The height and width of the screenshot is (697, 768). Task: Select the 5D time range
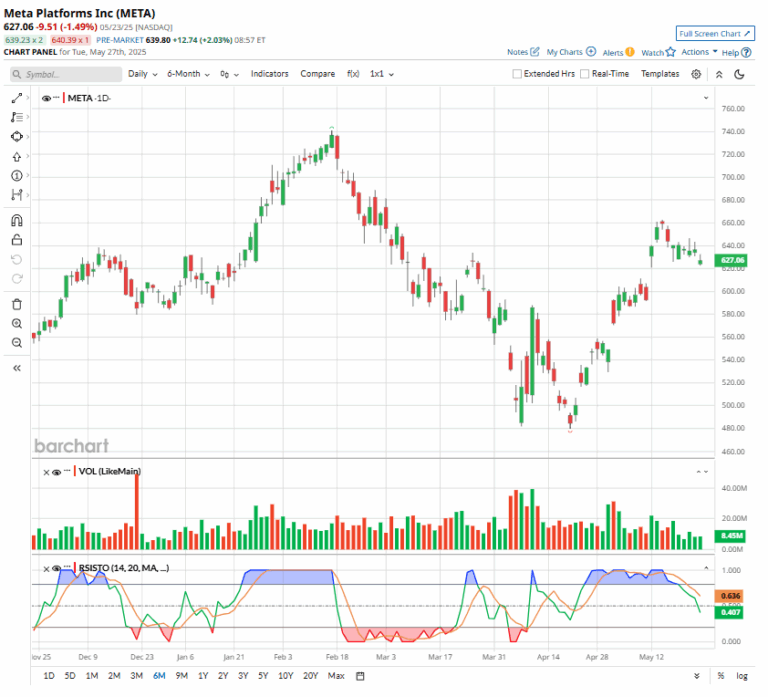(x=70, y=676)
